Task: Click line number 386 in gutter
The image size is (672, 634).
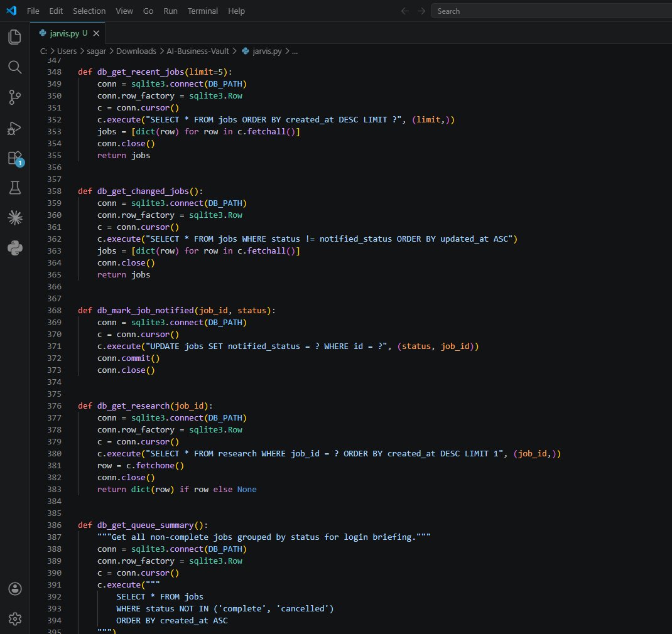Action: click(55, 525)
